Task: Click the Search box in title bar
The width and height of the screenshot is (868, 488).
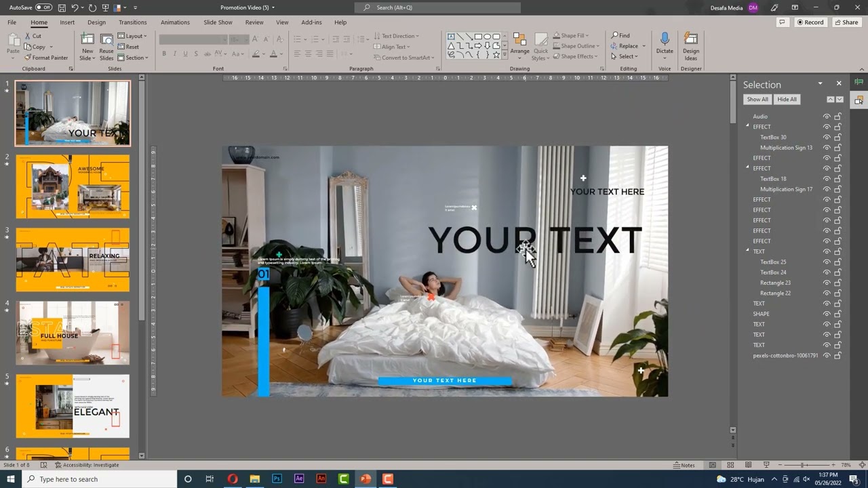Action: pos(437,7)
